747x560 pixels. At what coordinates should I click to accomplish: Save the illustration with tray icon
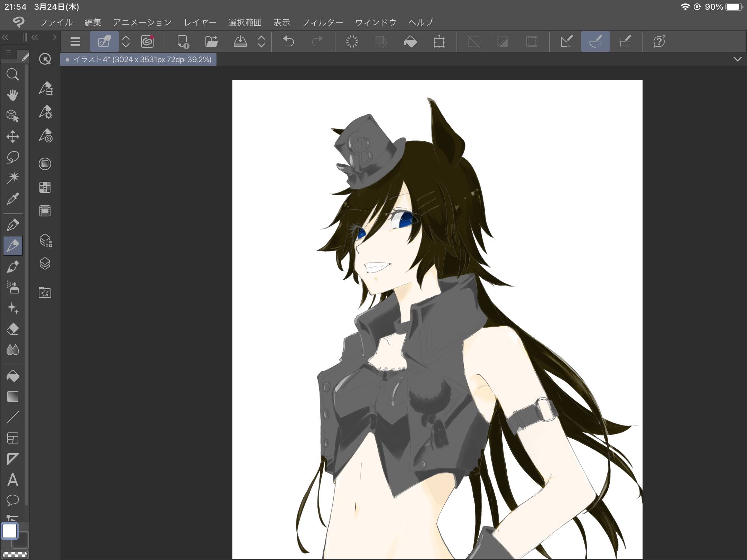(x=240, y=42)
